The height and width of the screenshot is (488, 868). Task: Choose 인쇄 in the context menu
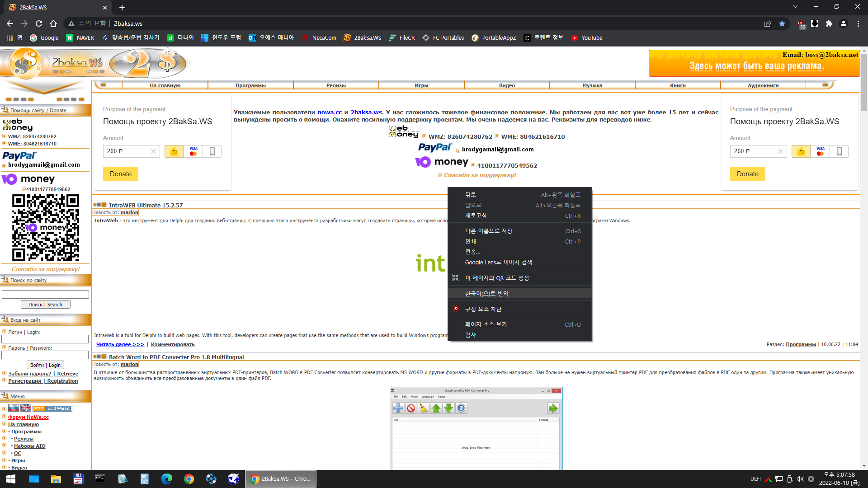[519, 241]
